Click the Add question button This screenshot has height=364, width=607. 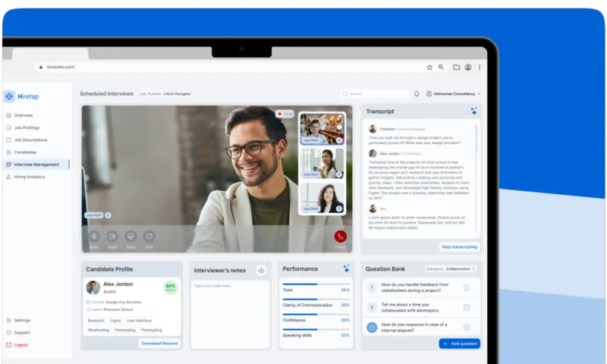(460, 344)
